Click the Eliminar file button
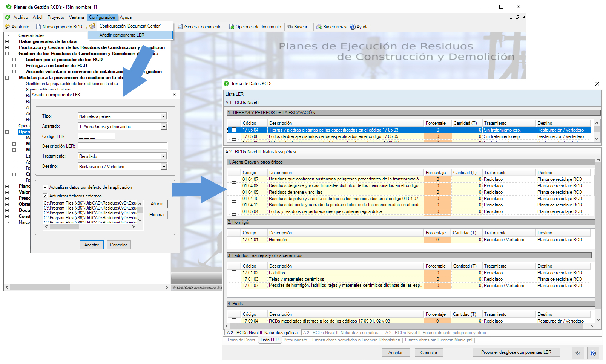 [157, 215]
